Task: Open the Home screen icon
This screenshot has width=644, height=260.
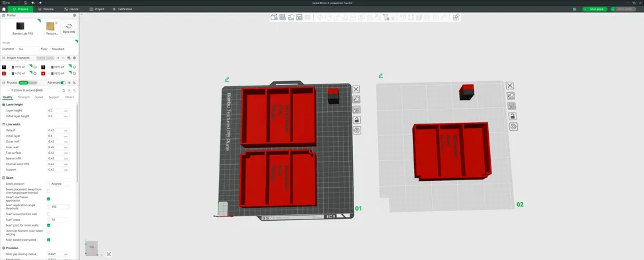Action: [x=4, y=9]
